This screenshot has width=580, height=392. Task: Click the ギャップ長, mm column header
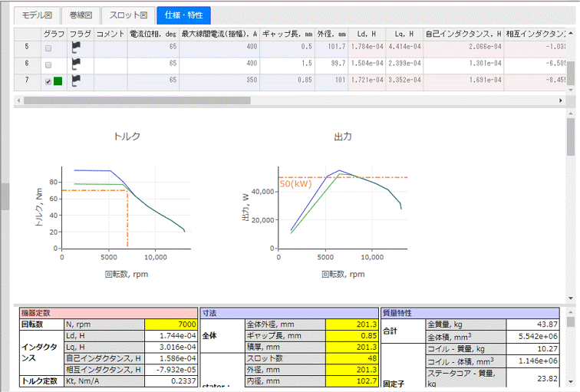point(287,34)
